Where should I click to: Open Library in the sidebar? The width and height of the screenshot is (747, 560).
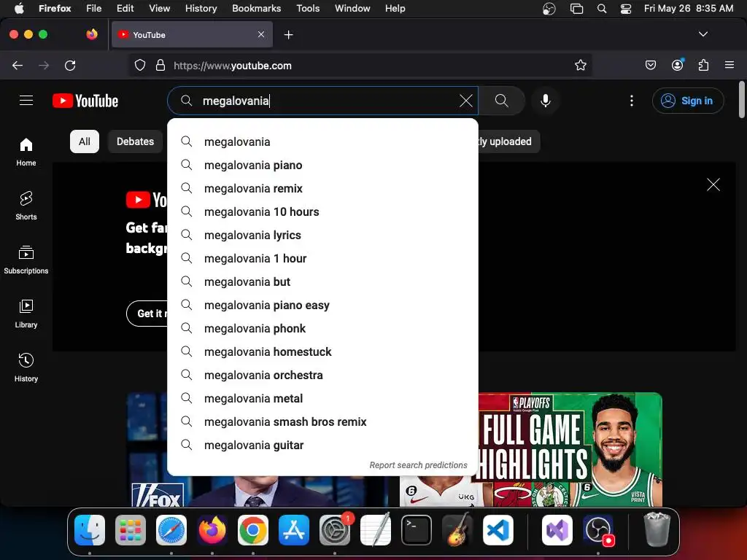[26, 314]
